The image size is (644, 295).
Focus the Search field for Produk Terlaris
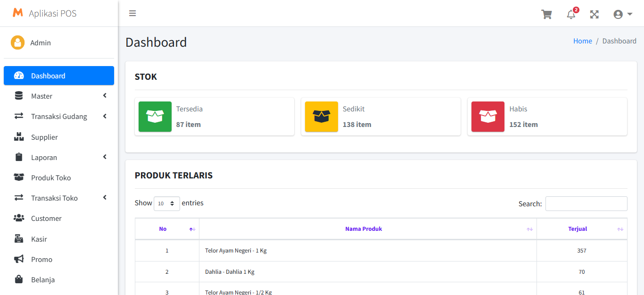[586, 204]
